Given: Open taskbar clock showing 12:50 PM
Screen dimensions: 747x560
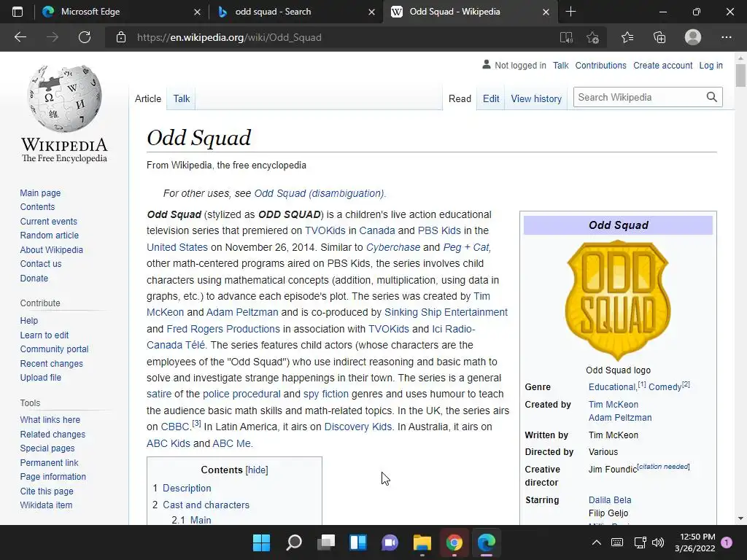Looking at the screenshot, I should [695, 542].
